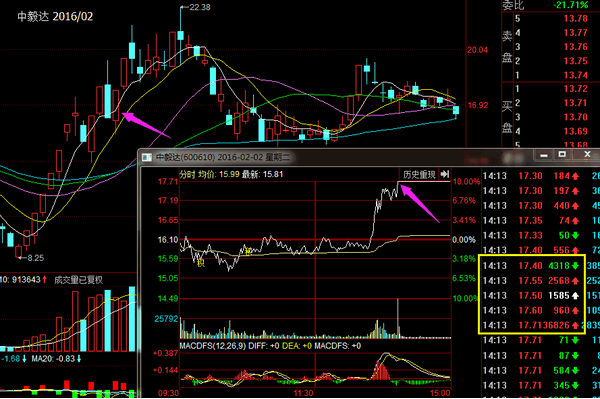Click the 8.25 low price marker
Screen dimensions: 600x399
[x=36, y=258]
